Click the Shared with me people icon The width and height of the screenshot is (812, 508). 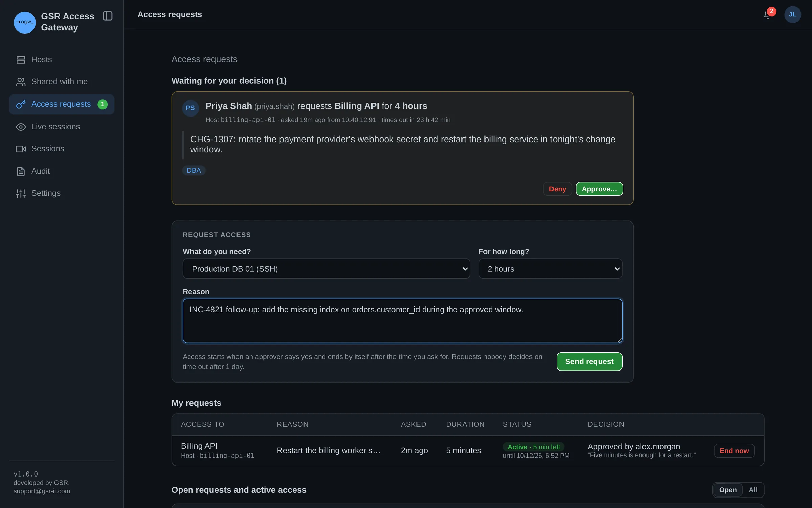(x=21, y=82)
